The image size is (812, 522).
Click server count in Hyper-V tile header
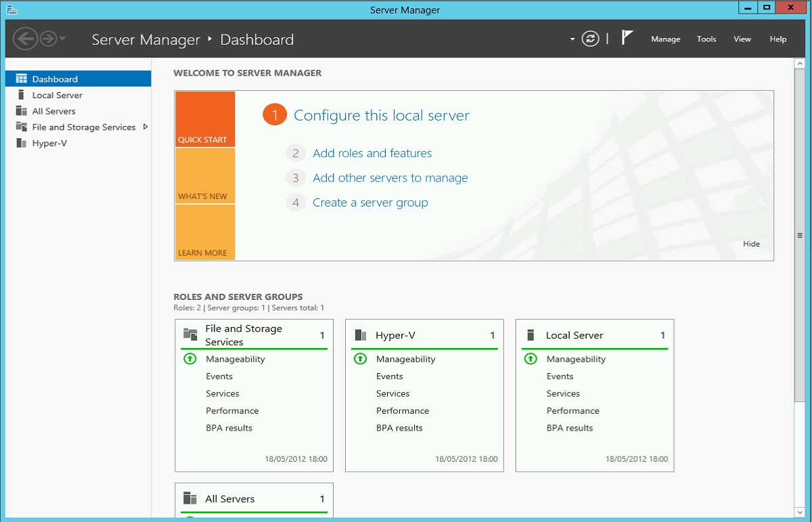coord(493,335)
